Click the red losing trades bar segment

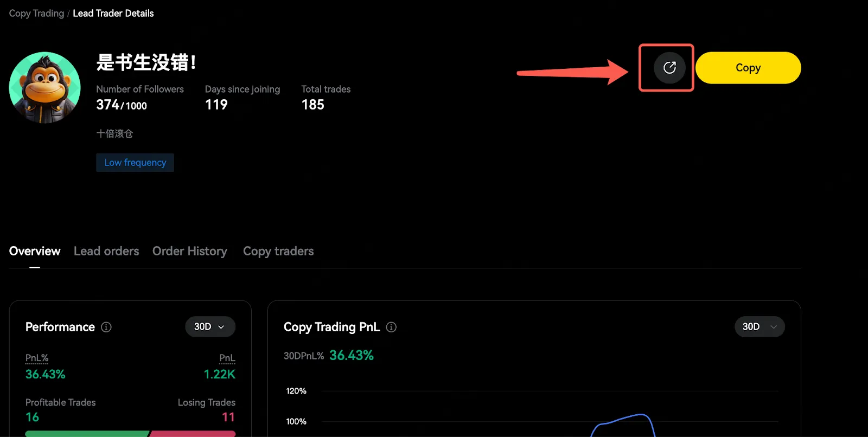pos(193,434)
